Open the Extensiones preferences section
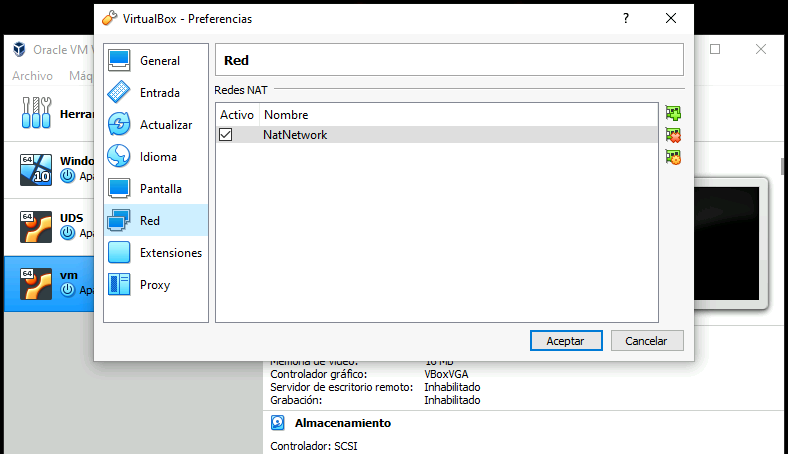The width and height of the screenshot is (788, 454). 156,252
